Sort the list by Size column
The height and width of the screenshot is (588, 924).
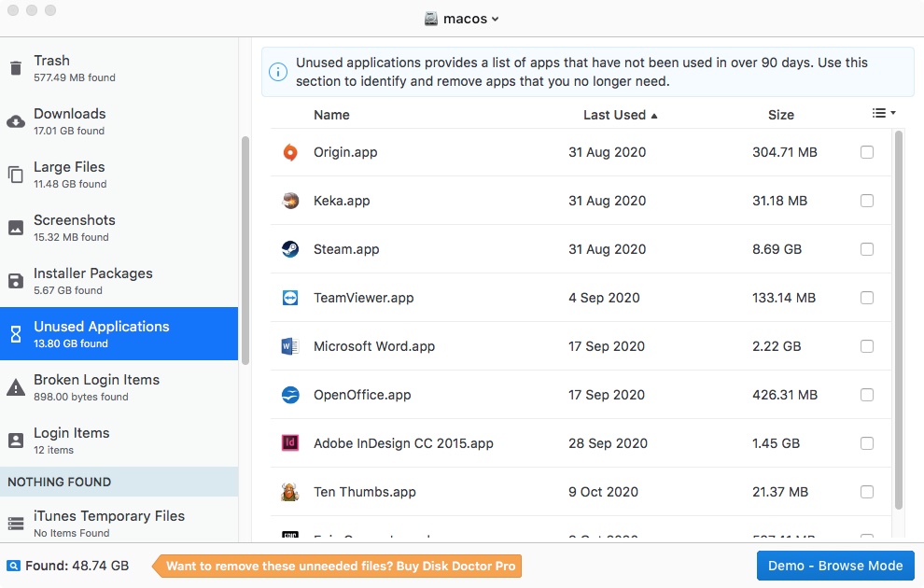(781, 115)
